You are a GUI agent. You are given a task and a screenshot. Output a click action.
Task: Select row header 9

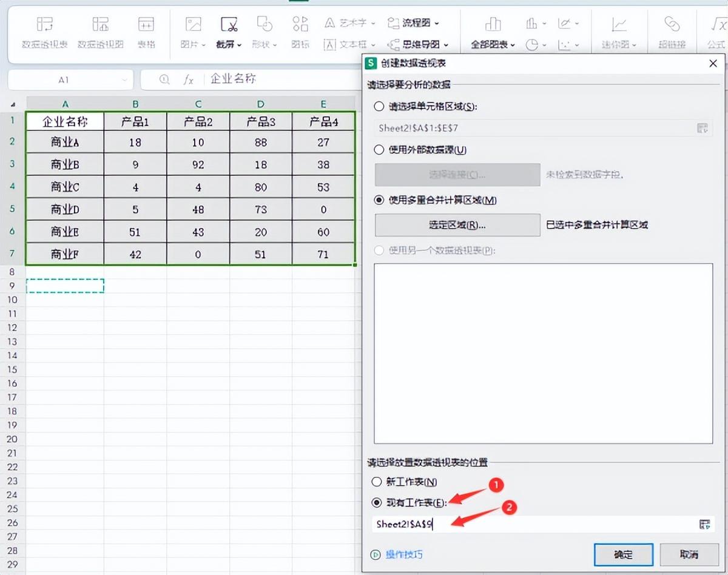coord(13,286)
